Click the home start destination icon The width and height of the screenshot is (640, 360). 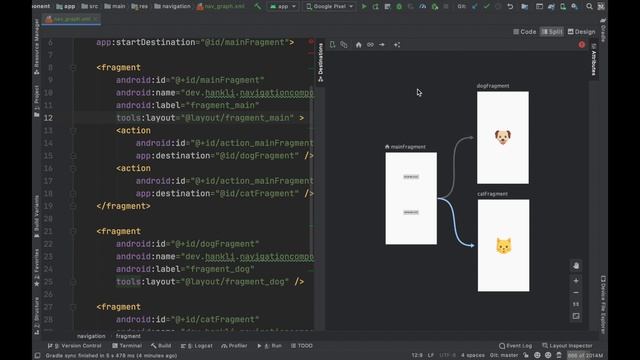pyautogui.click(x=358, y=44)
